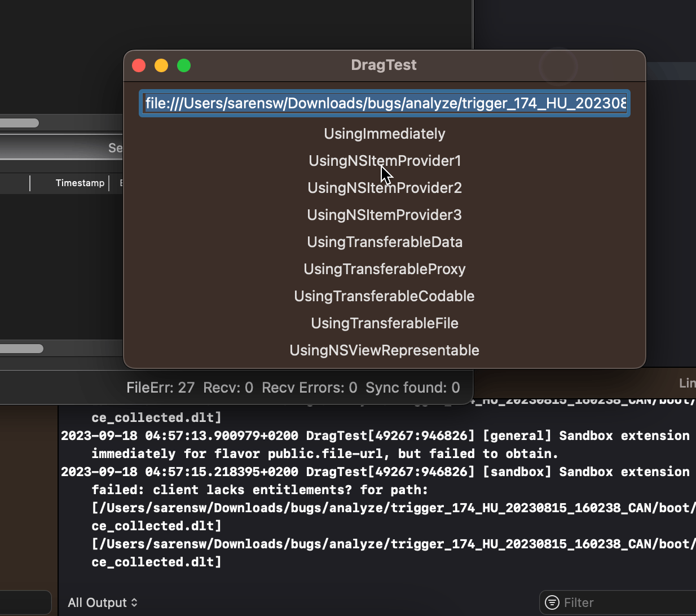
Task: Click the UsingTransferableFile label
Action: click(x=384, y=323)
